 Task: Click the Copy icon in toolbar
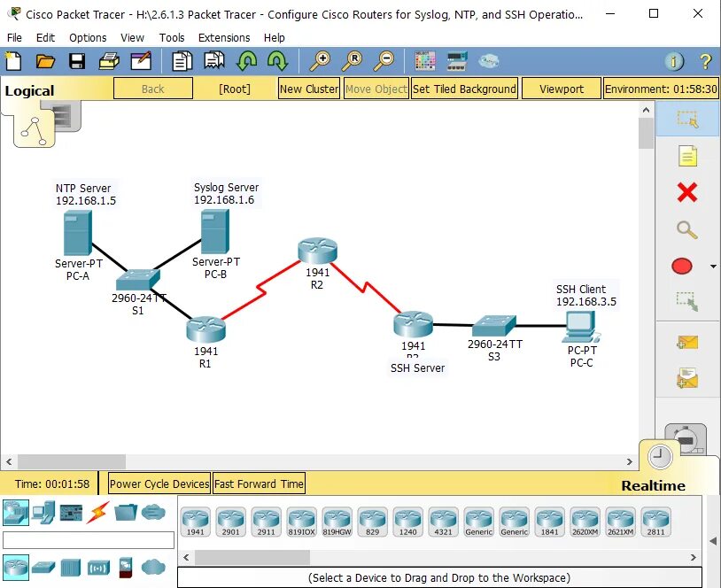coord(182,61)
